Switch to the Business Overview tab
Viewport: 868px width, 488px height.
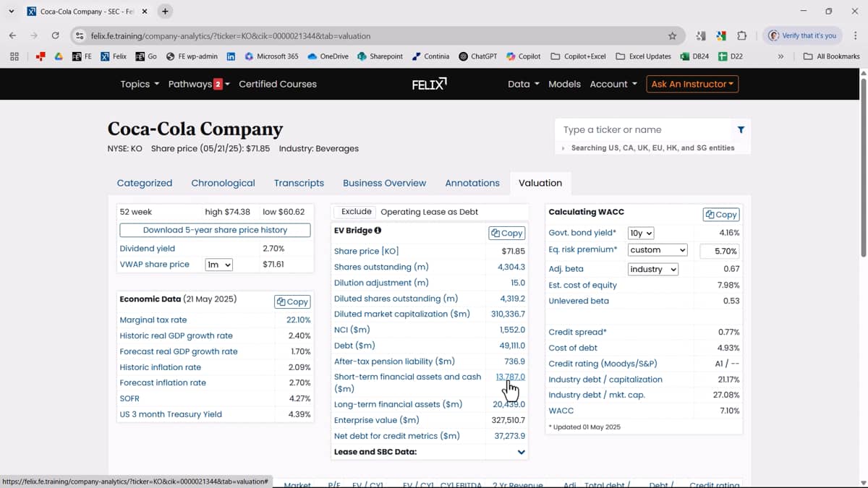(x=384, y=183)
